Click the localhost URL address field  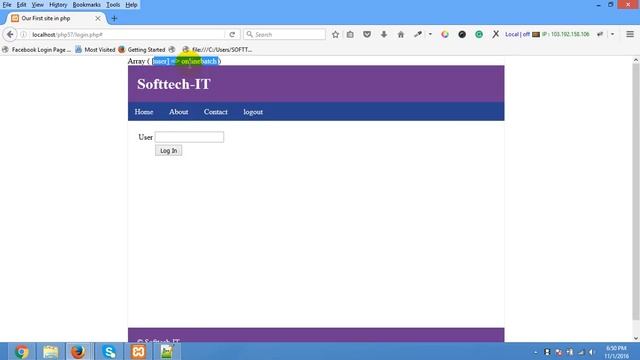pyautogui.click(x=127, y=35)
